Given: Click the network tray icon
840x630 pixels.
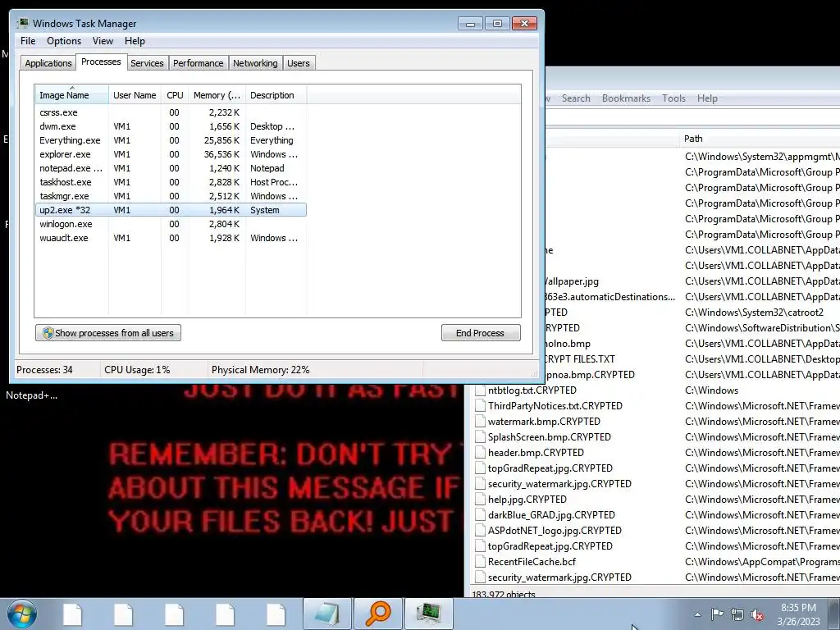Looking at the screenshot, I should (x=737, y=614).
